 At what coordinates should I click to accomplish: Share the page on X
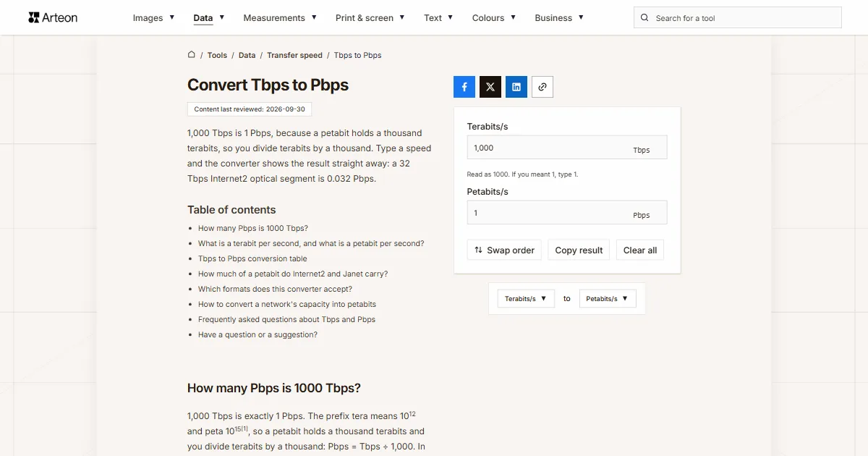point(490,87)
